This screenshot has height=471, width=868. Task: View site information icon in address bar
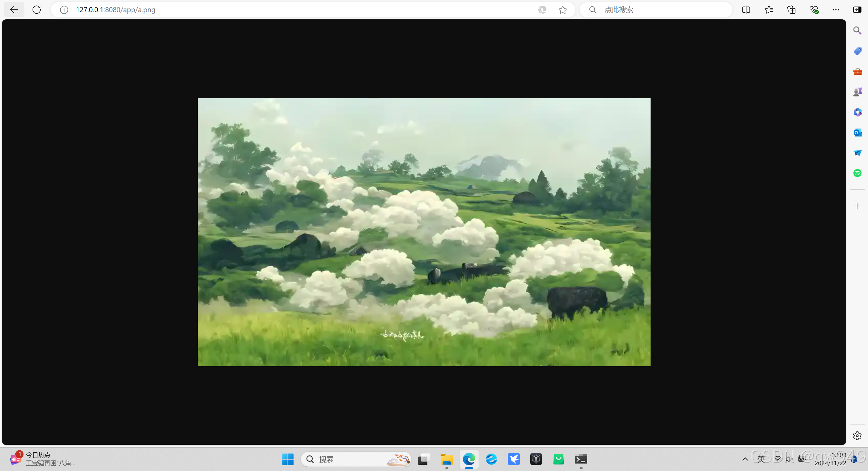[64, 10]
